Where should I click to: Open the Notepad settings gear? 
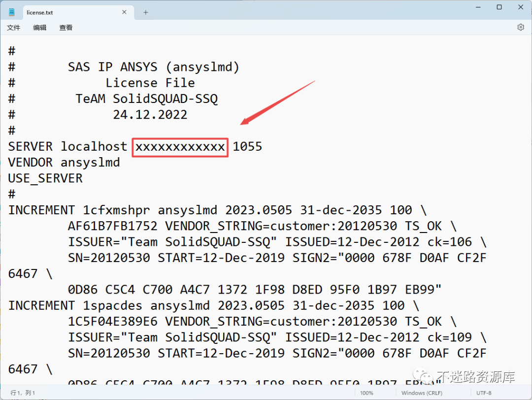pos(521,27)
